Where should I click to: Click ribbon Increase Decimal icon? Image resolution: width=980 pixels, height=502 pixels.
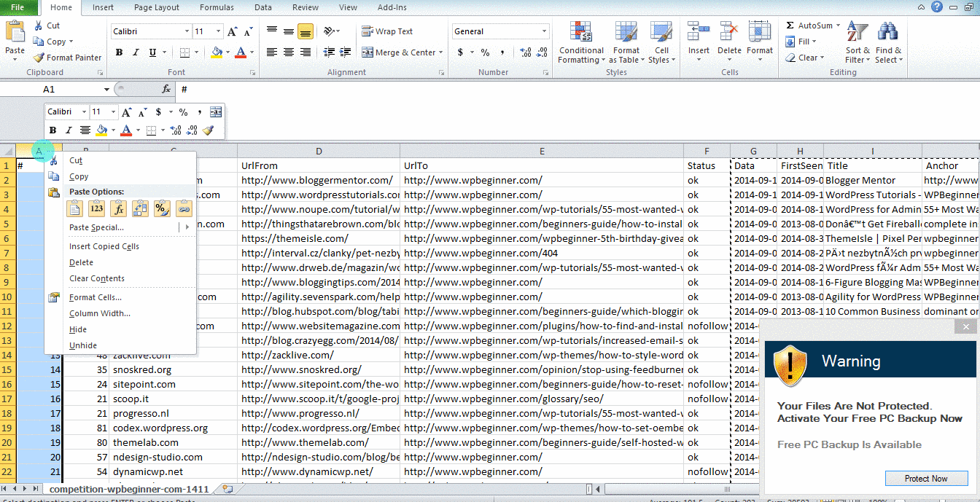tap(525, 52)
